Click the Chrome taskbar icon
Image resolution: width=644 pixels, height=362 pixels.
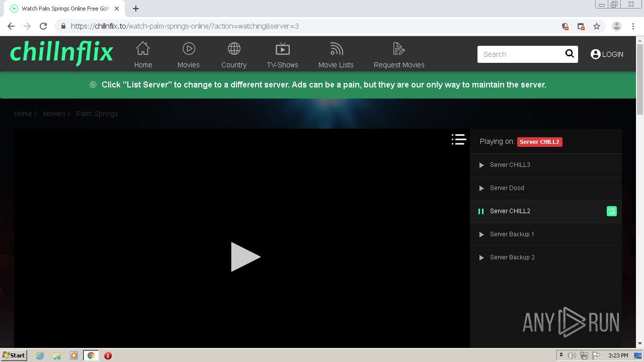click(x=91, y=355)
